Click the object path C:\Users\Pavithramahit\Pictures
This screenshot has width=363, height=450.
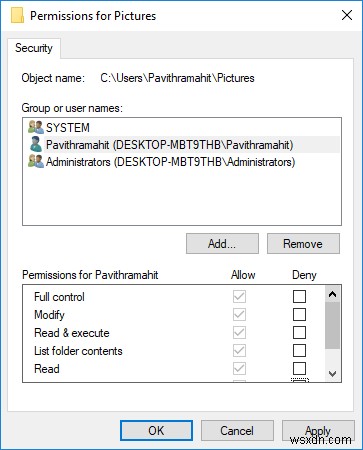177,78
